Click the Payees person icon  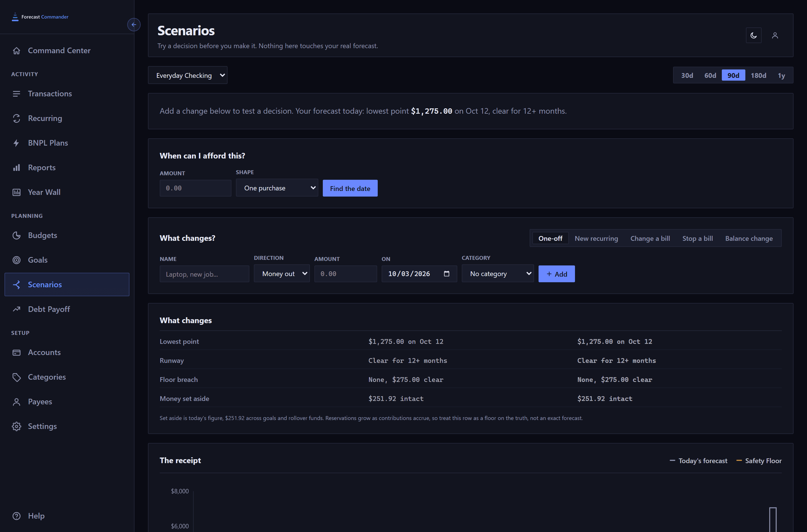point(16,402)
